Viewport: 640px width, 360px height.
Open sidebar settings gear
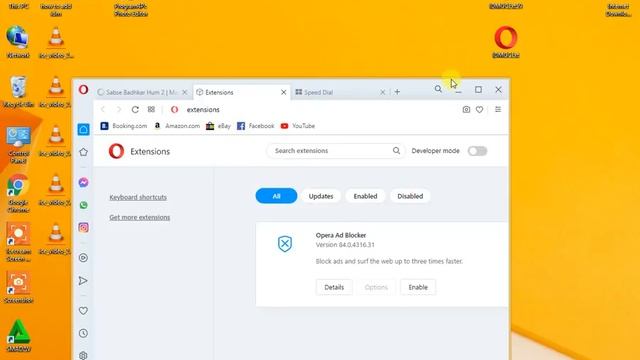click(83, 355)
